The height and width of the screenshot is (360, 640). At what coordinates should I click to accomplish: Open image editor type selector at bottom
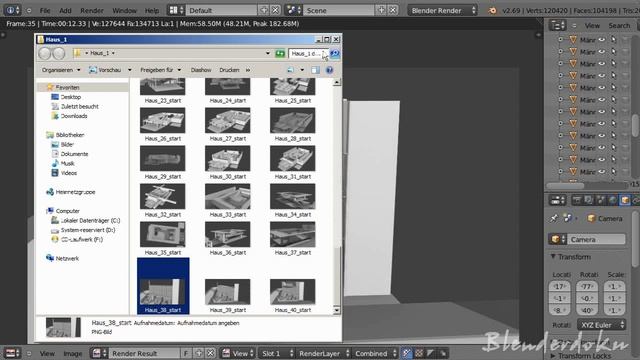point(12,353)
